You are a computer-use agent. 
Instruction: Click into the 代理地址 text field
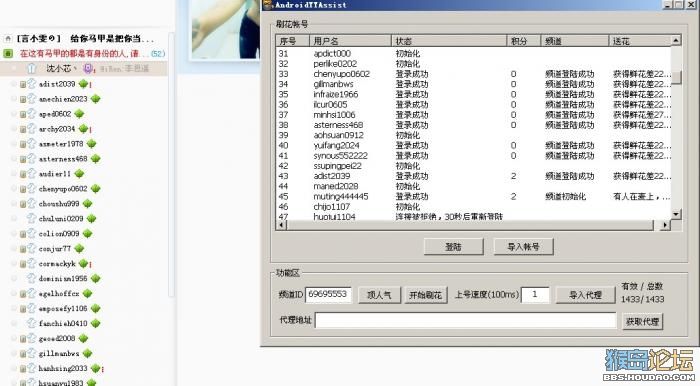[466, 320]
